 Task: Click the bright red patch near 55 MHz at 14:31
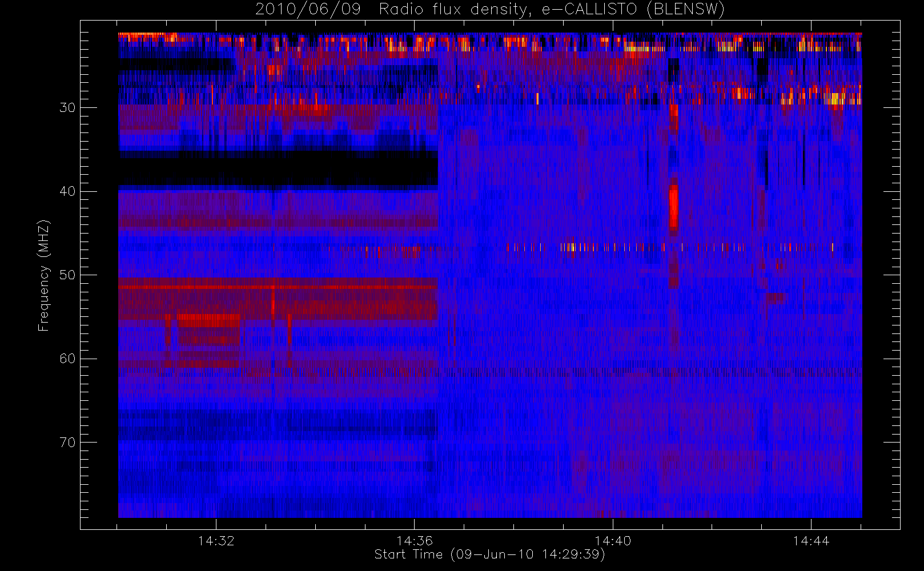208,320
